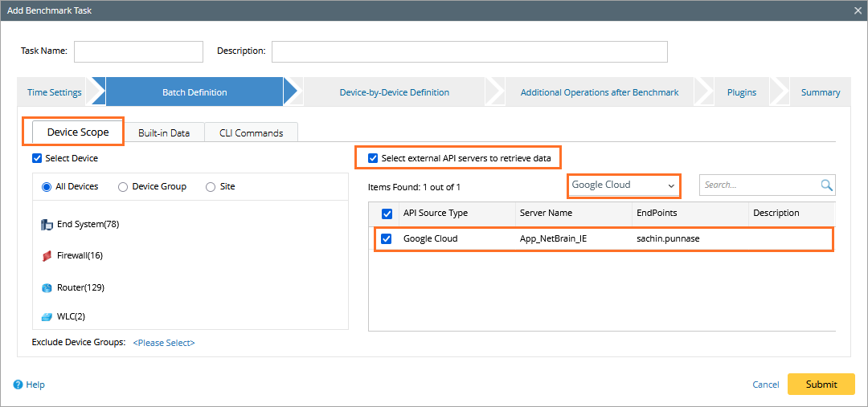Select the Site radio button
The height and width of the screenshot is (407, 868).
211,187
